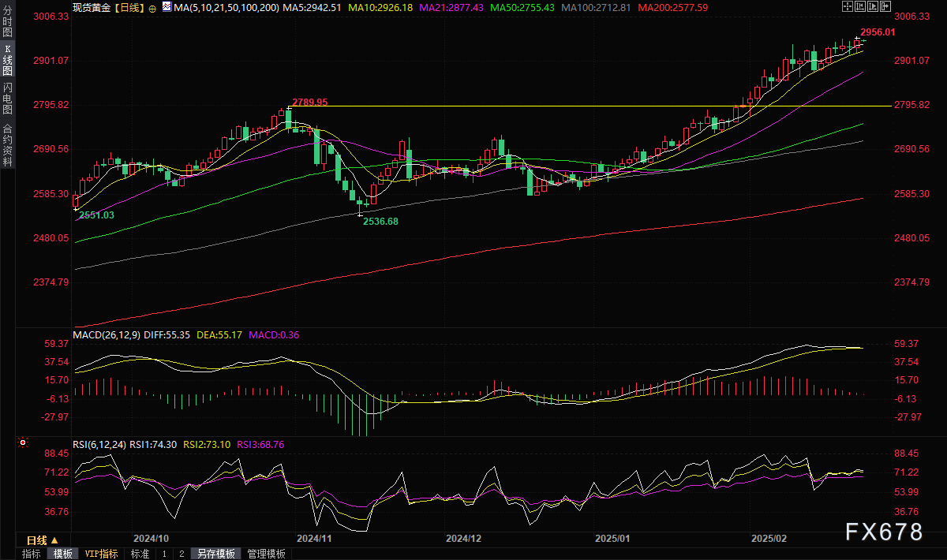Switch to the 模板 tab at bottom
Image resolution: width=947 pixels, height=560 pixels.
[x=64, y=554]
